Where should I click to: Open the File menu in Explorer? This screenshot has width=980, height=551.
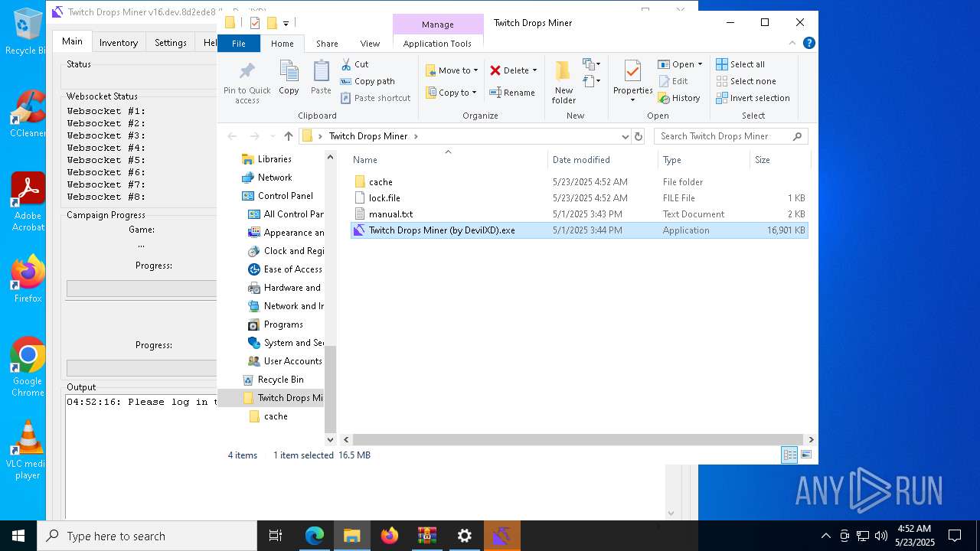pyautogui.click(x=239, y=44)
